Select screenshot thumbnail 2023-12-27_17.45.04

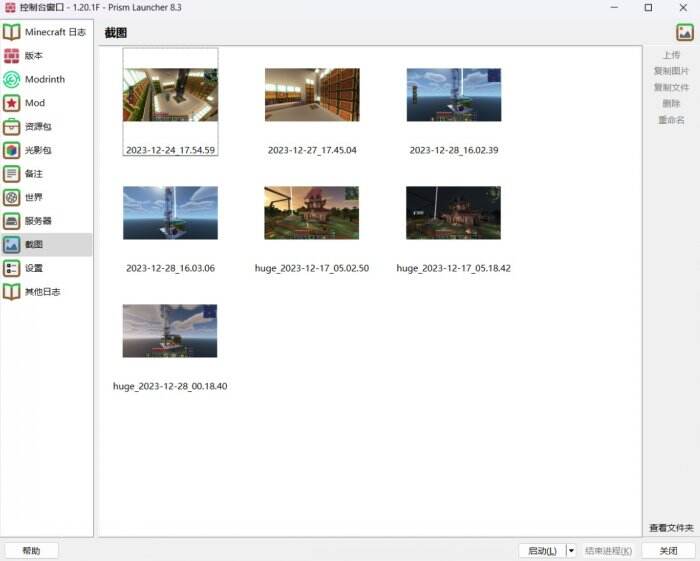(x=312, y=95)
